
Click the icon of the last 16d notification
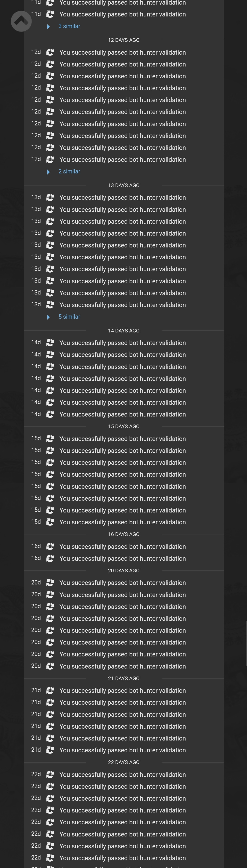point(50,558)
